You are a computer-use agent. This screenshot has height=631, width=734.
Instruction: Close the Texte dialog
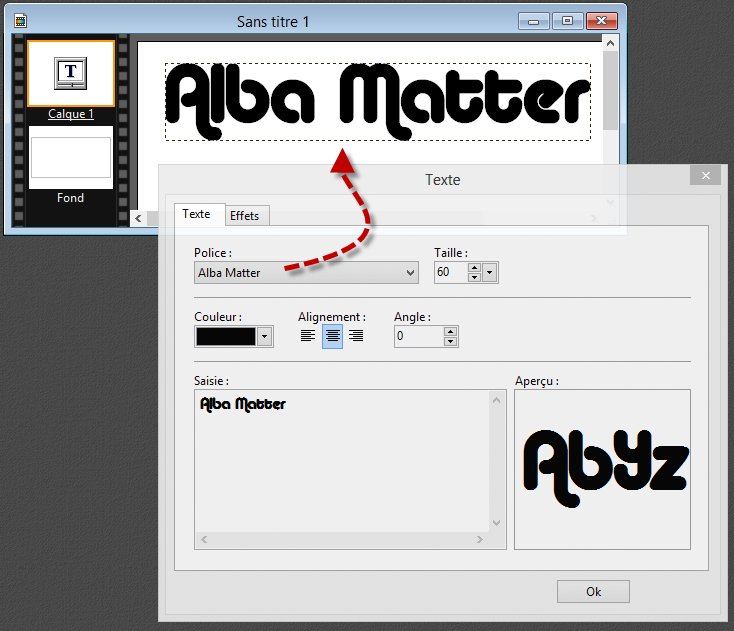[705, 176]
